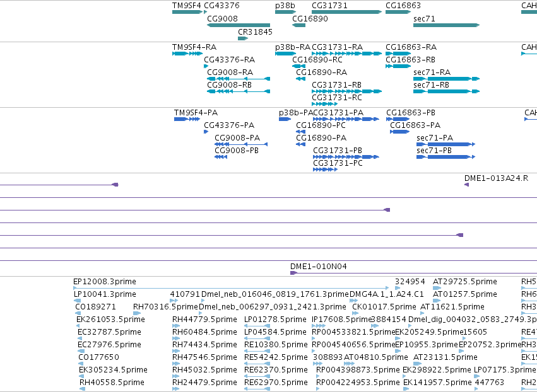Image resolution: width=537 pixels, height=392 pixels.
Task: Select protein p38b-PA
Action: pyautogui.click(x=296, y=113)
